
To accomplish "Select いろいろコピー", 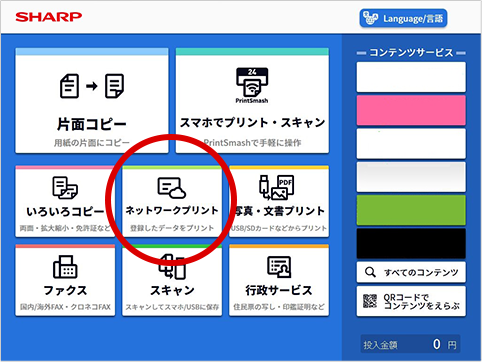I will (x=65, y=201).
